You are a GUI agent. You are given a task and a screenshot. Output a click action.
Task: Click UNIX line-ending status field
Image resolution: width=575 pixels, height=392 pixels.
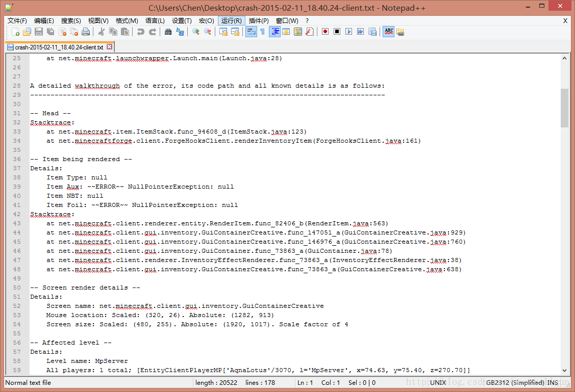pyautogui.click(x=438, y=382)
